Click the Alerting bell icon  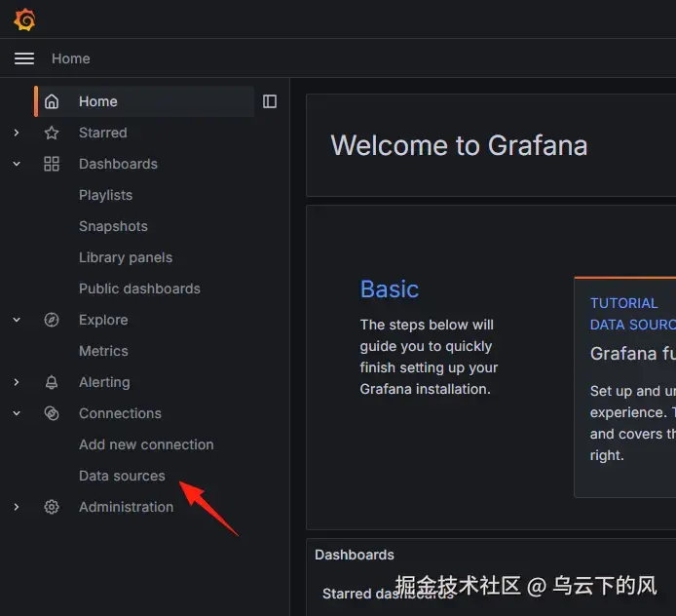52,382
